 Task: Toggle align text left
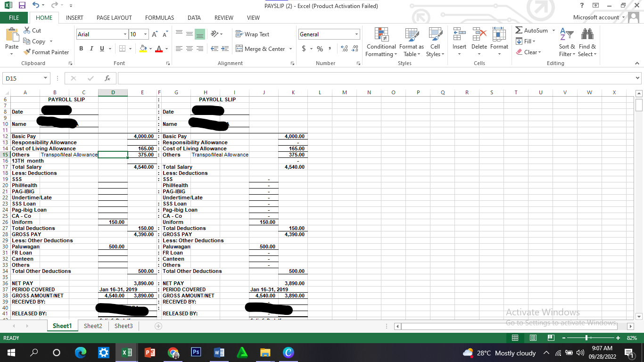pyautogui.click(x=179, y=49)
